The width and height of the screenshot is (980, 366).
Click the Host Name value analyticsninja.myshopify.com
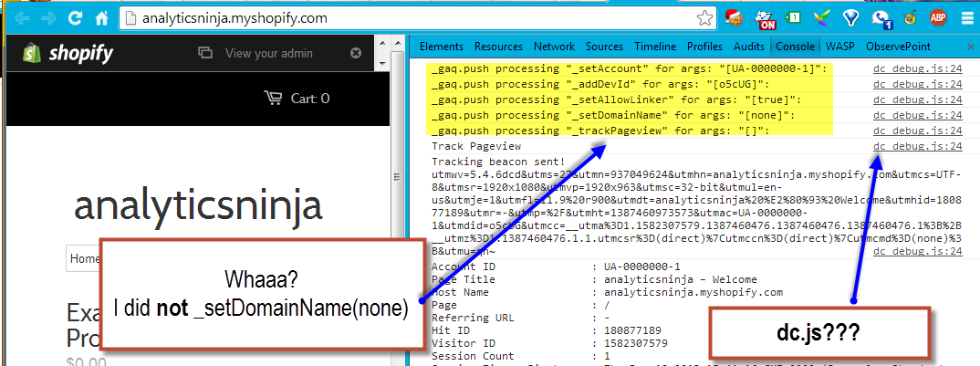tap(693, 292)
